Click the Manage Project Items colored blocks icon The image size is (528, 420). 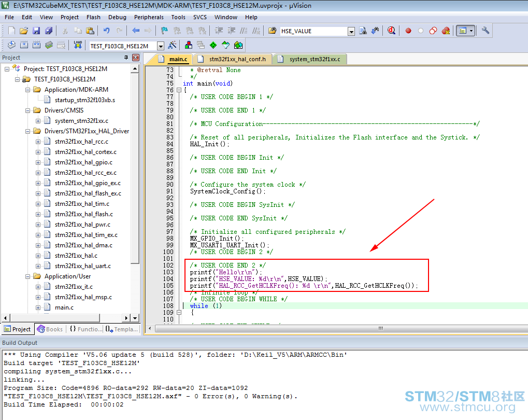point(189,45)
